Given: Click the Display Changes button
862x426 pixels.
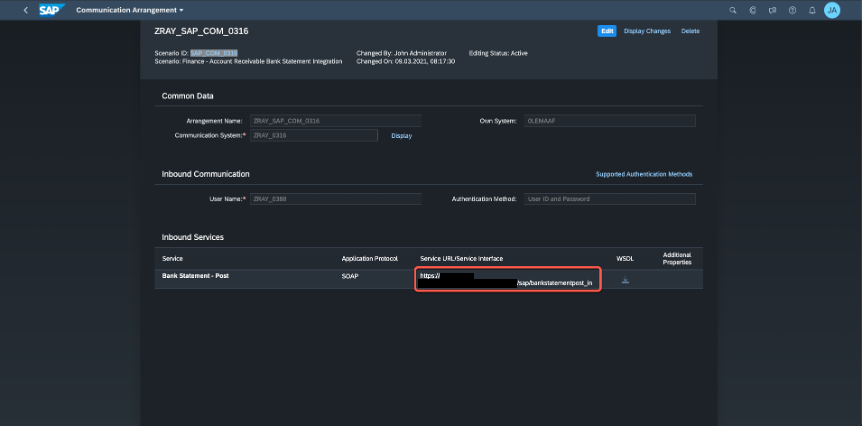Looking at the screenshot, I should [647, 31].
